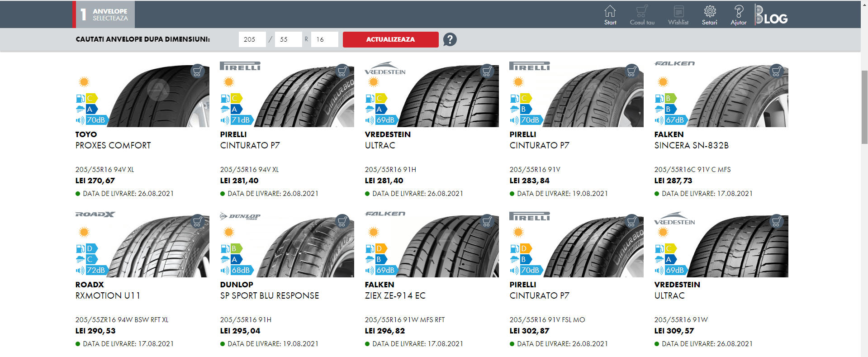This screenshot has height=357, width=868.
Task: Click price LEI 270,67
Action: pos(95,181)
